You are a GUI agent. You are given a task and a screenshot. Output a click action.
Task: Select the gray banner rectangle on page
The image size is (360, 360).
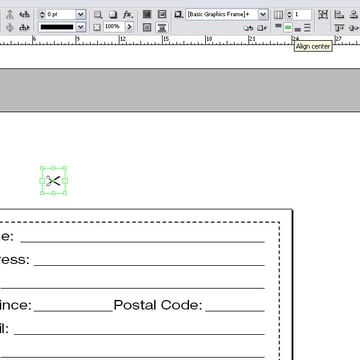(180, 90)
